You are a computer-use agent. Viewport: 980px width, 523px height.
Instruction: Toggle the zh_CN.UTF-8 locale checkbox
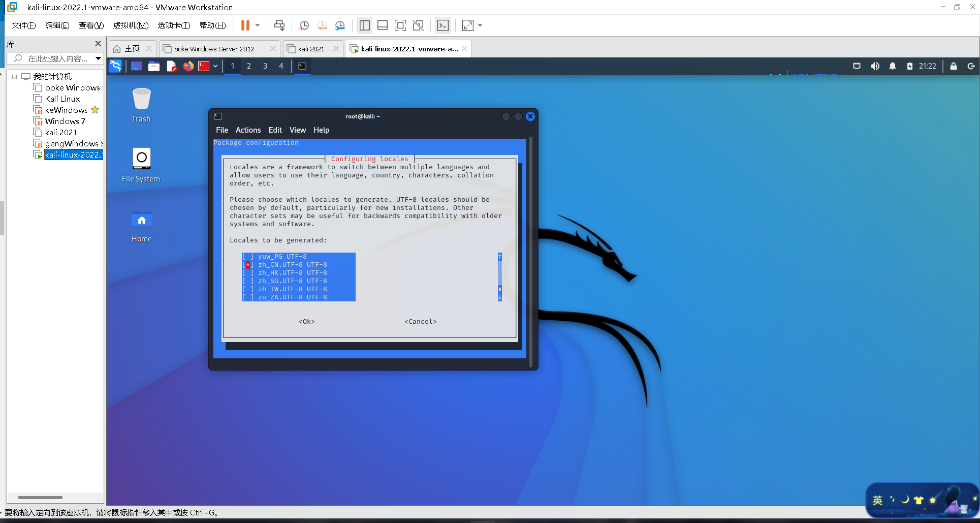[x=247, y=265]
